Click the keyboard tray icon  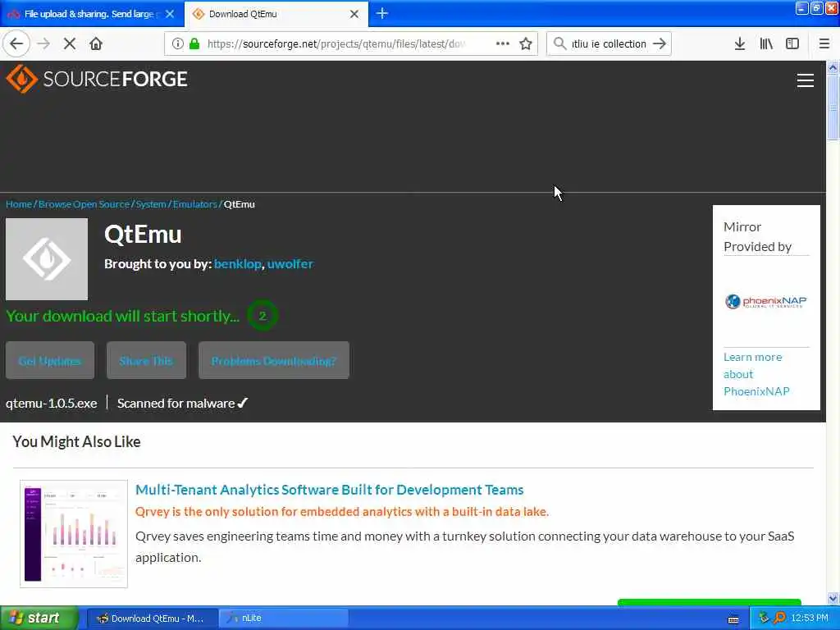coord(733,619)
